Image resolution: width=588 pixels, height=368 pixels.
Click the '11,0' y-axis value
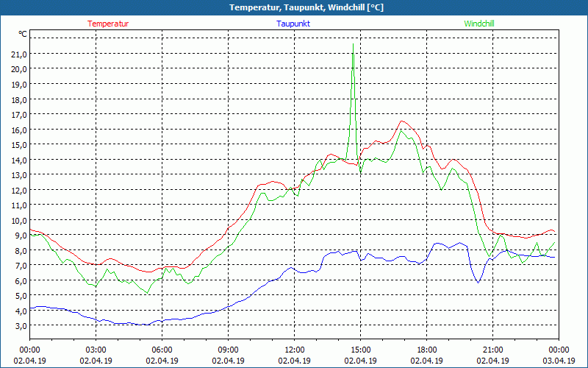19,205
